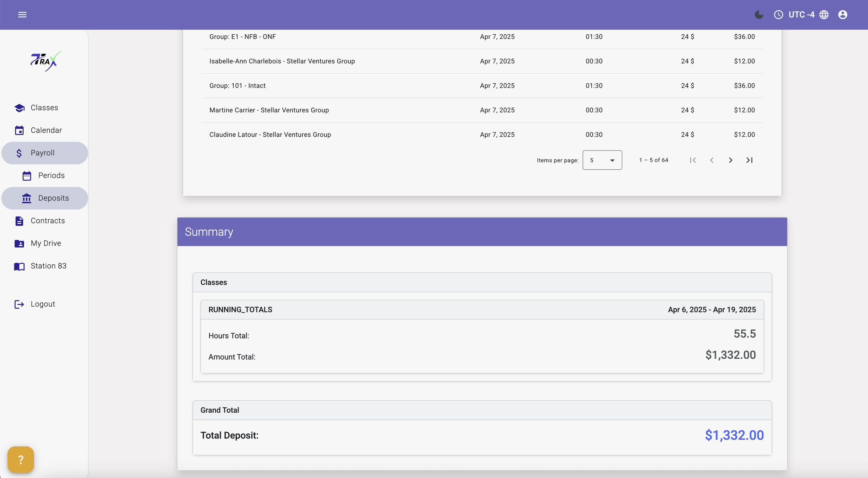The image size is (868, 478).
Task: Click the Deposits bank icon
Action: 27,198
